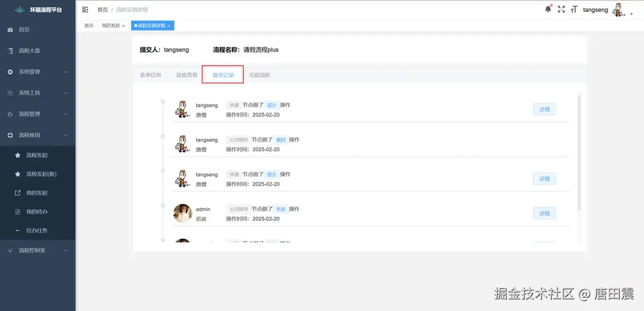Click the user avatar in the header

click(619, 10)
